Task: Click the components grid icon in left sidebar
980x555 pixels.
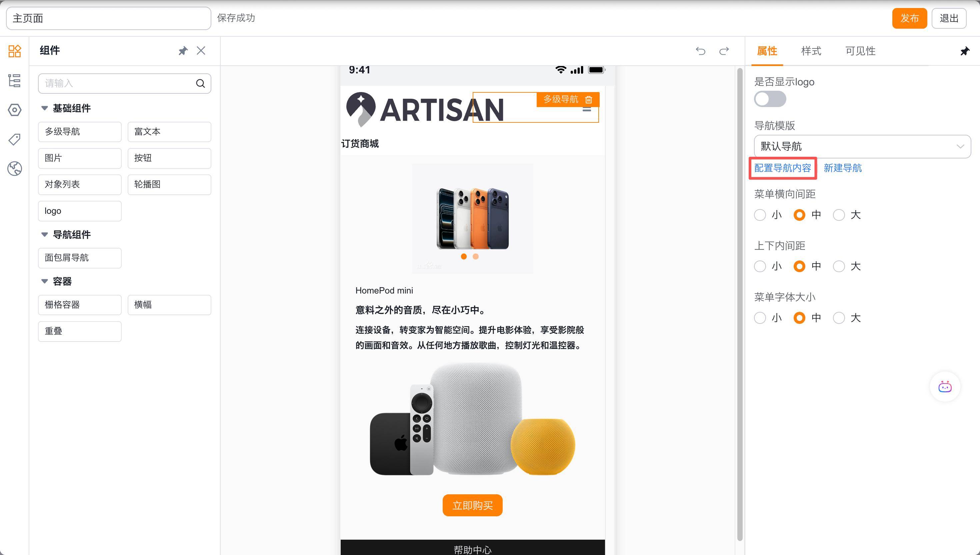Action: click(x=14, y=51)
